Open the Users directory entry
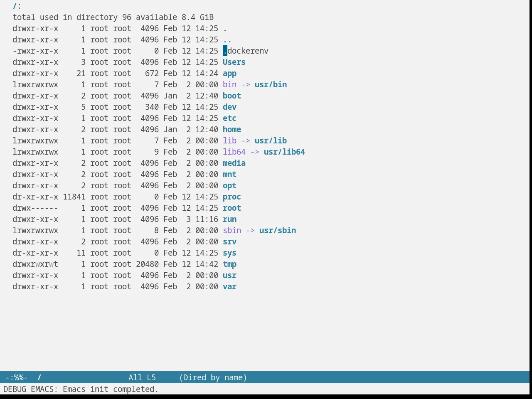Viewport: 532px width, 399px height. (234, 62)
